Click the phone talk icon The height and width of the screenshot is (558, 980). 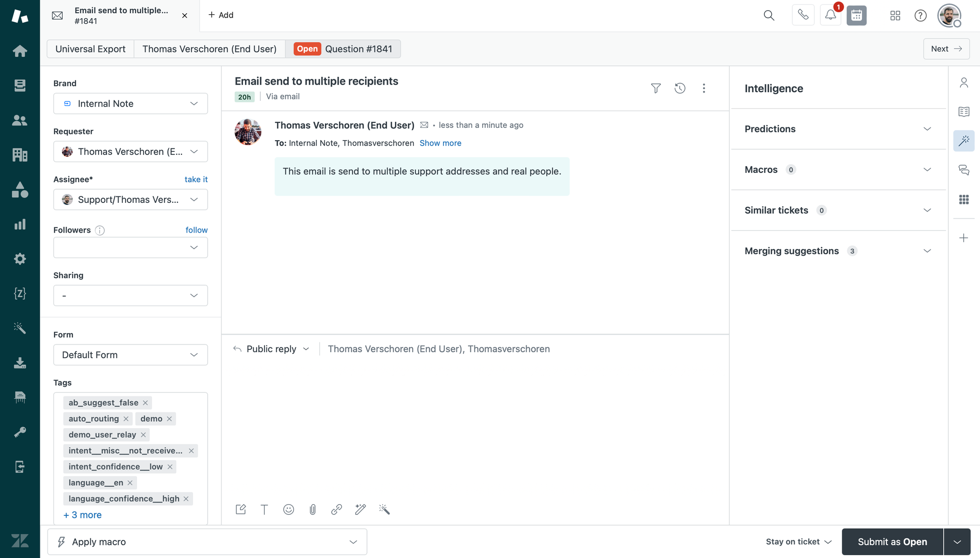[x=803, y=15]
